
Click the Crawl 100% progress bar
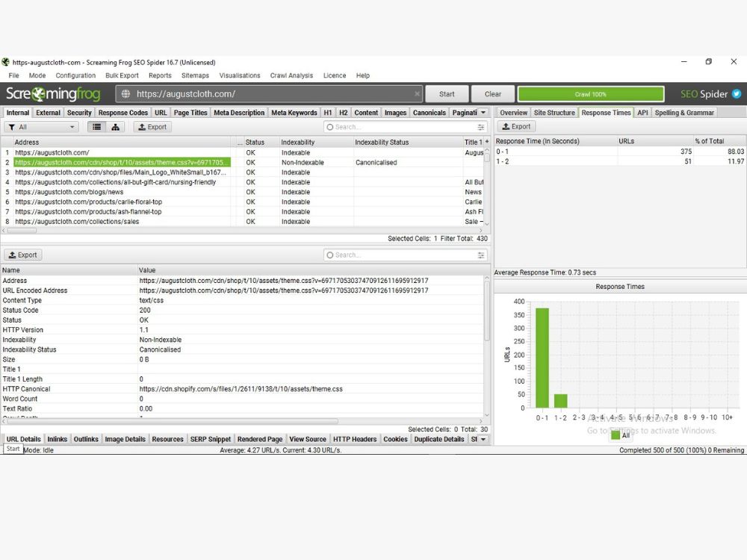coord(591,94)
